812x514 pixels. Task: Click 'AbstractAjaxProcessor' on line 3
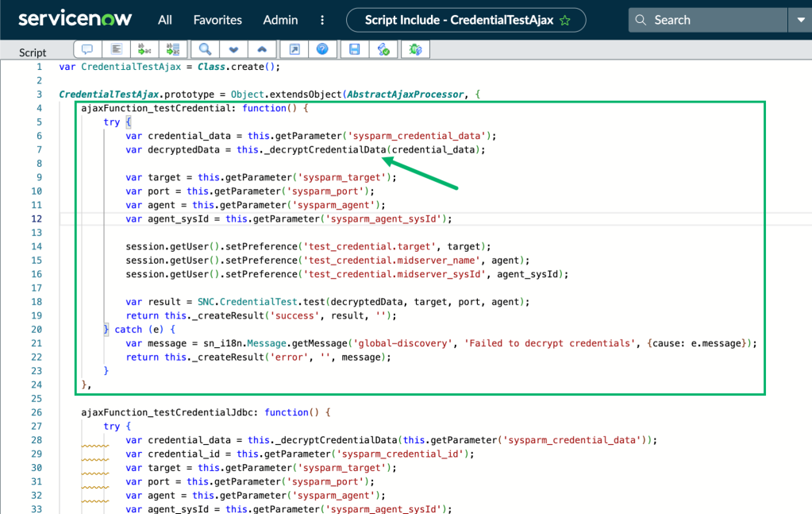405,95
